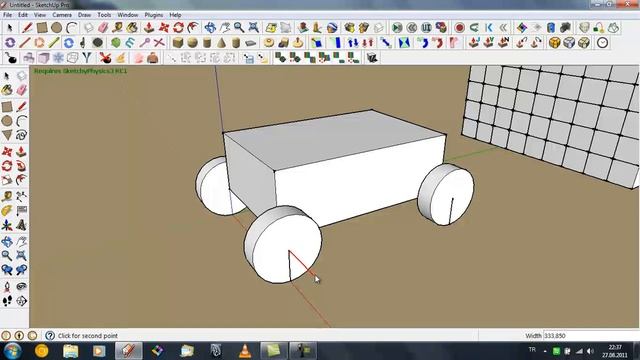Select the Push/Pull tool in top toolbar
This screenshot has width=640, height=360.
(x=149, y=28)
